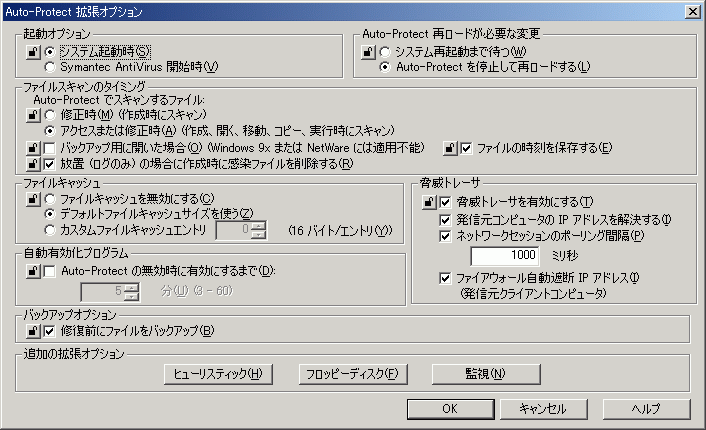Select アクセスまたは修正時 radio button
Viewport: 706px width, 430px height.
click(x=50, y=131)
